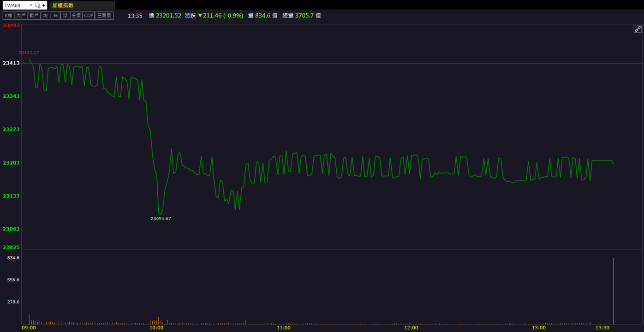Toggle the 大戶 button
This screenshot has width=644, height=332.
pyautogui.click(x=21, y=16)
